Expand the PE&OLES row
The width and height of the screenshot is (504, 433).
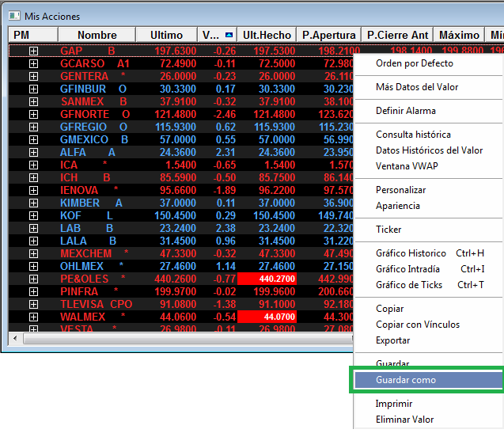[33, 279]
